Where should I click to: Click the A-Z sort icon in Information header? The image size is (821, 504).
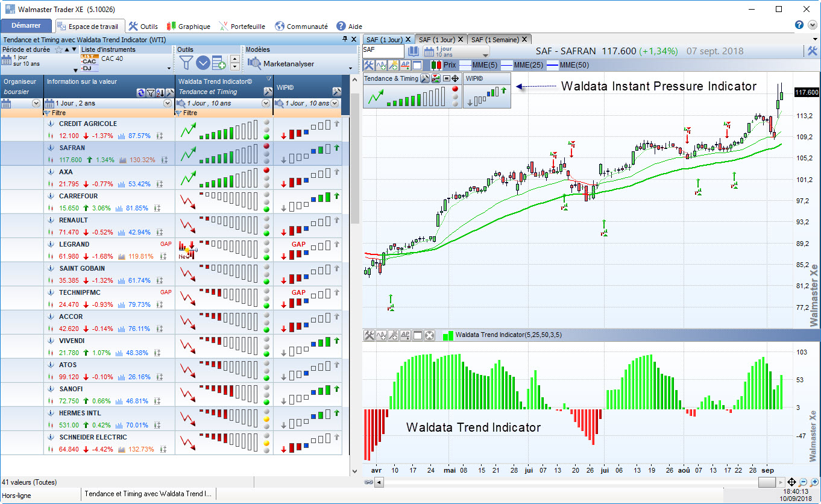point(160,92)
